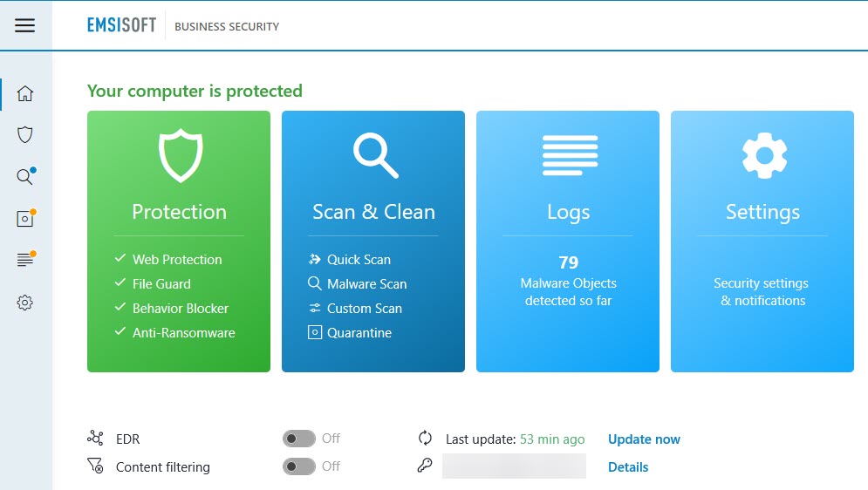Open the hamburger menu
This screenshot has width=868, height=490.
25,25
